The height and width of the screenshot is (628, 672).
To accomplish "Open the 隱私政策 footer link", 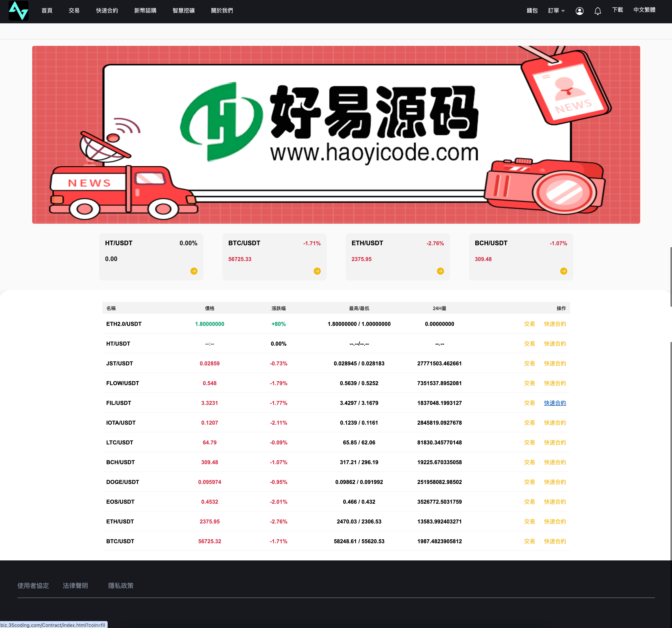I will click(121, 586).
